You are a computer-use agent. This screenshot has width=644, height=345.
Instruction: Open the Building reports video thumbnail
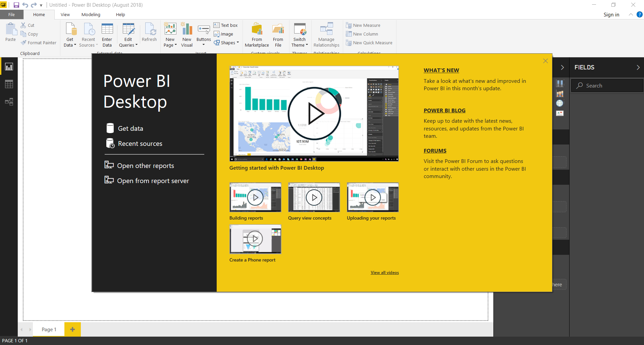click(x=255, y=197)
